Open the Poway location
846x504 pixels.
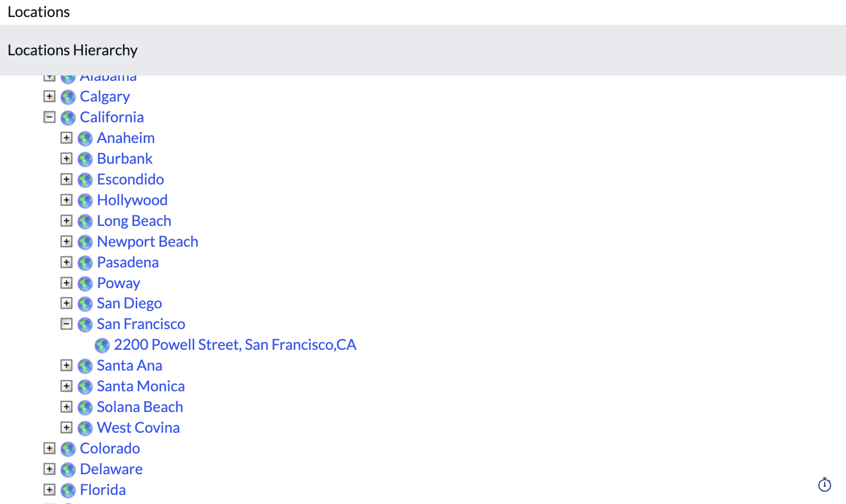[119, 283]
